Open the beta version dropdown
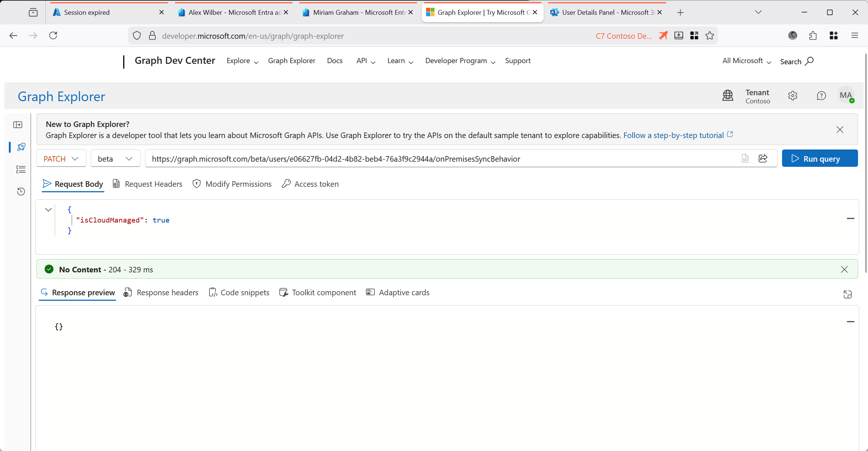Viewport: 868px width, 451px height. coord(115,159)
